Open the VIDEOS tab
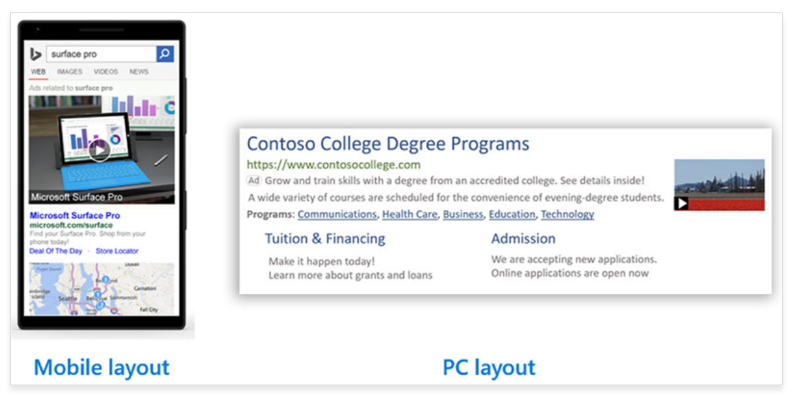The height and width of the screenshot is (397, 793). tap(106, 72)
